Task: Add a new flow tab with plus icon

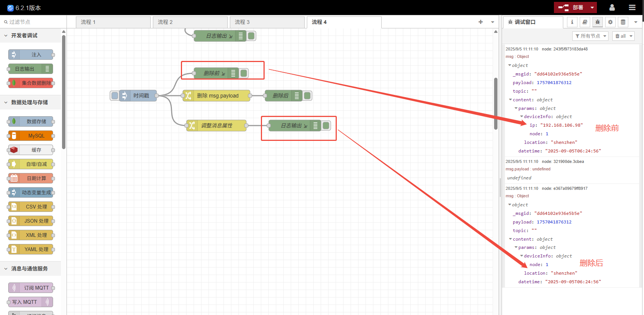Action: point(480,22)
